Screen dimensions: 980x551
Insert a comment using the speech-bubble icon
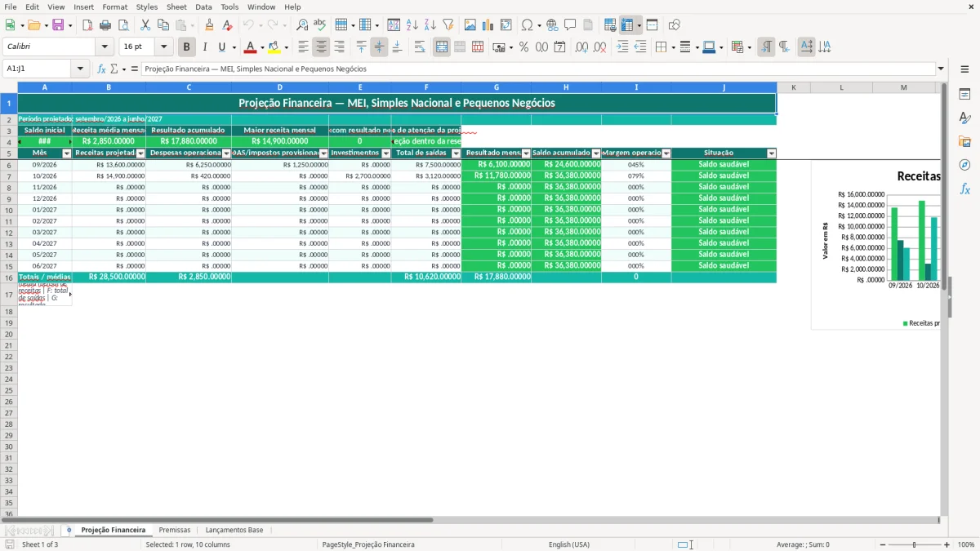570,25
